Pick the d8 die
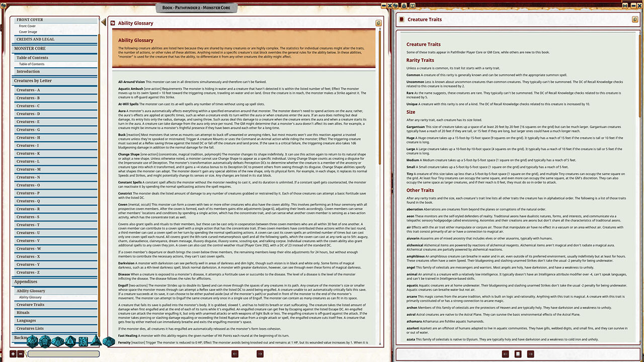The width and height of the screenshot is (644, 362). pos(70,341)
